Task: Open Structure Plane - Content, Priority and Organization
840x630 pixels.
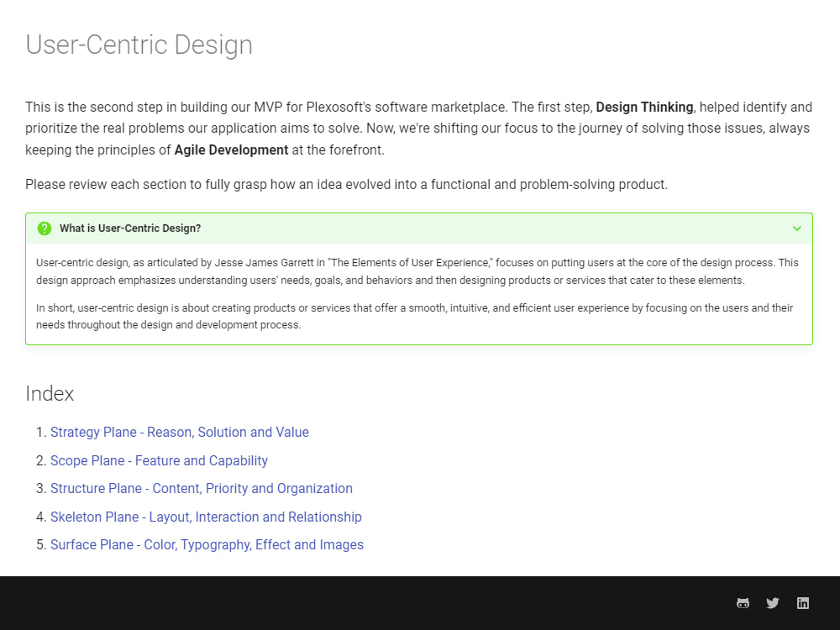Action: click(202, 489)
